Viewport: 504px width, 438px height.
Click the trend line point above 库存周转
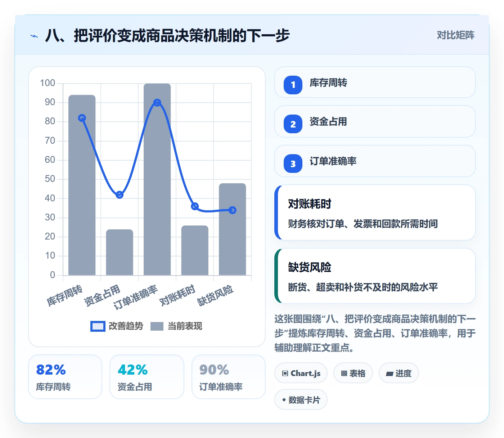(82, 118)
